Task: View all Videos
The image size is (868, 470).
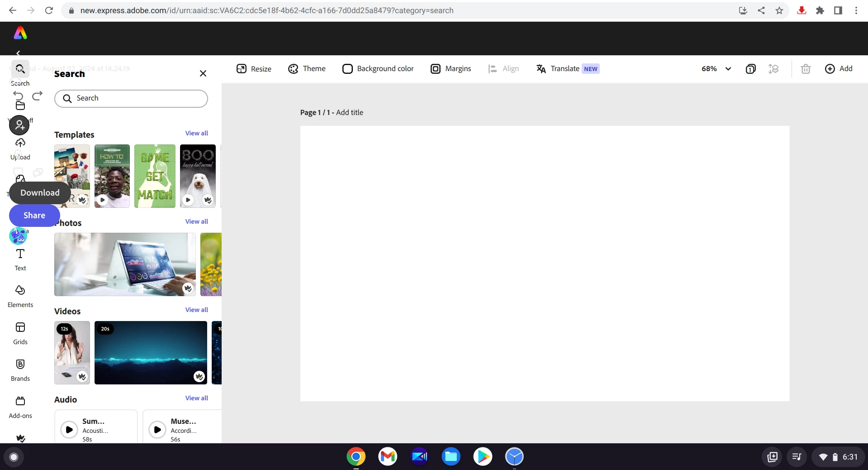Action: point(197,310)
